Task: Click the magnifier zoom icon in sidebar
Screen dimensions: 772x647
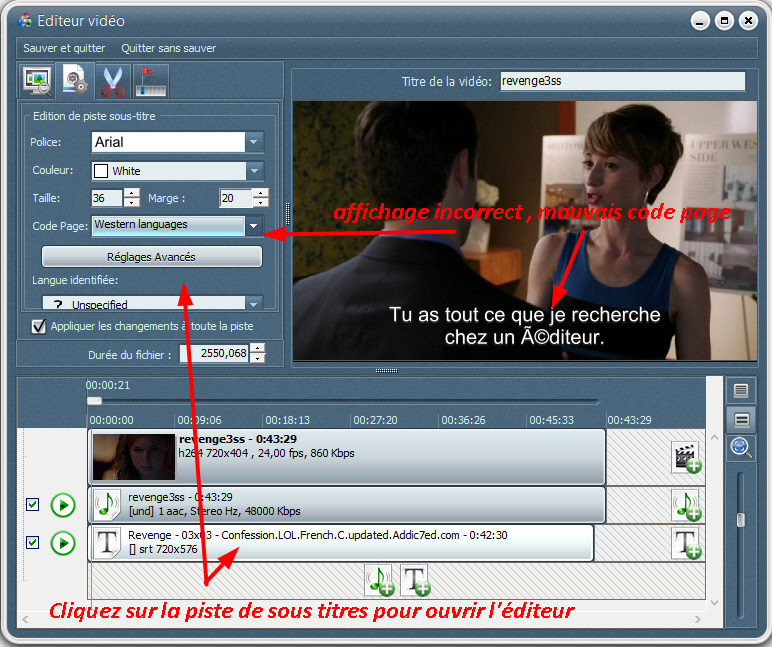Action: tap(741, 447)
